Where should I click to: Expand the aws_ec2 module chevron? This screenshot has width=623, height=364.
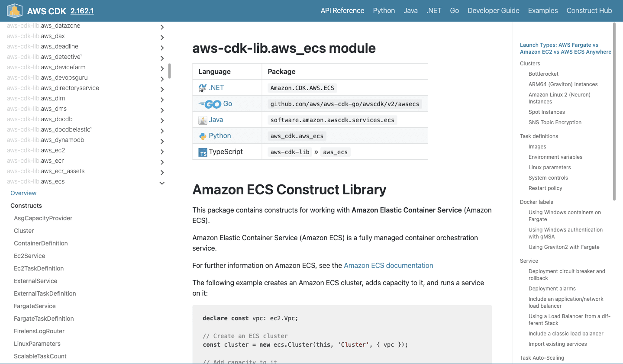pos(162,151)
